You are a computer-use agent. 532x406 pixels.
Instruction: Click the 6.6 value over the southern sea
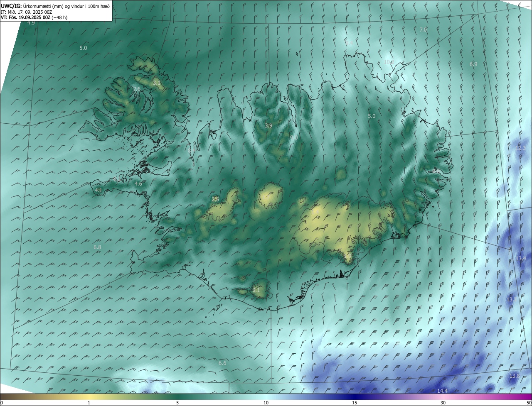tap(222, 363)
